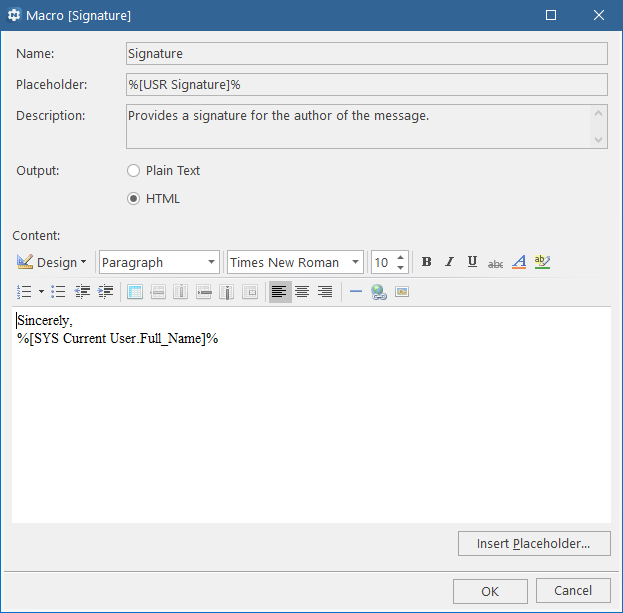Select the Plain Text output option

click(x=135, y=171)
